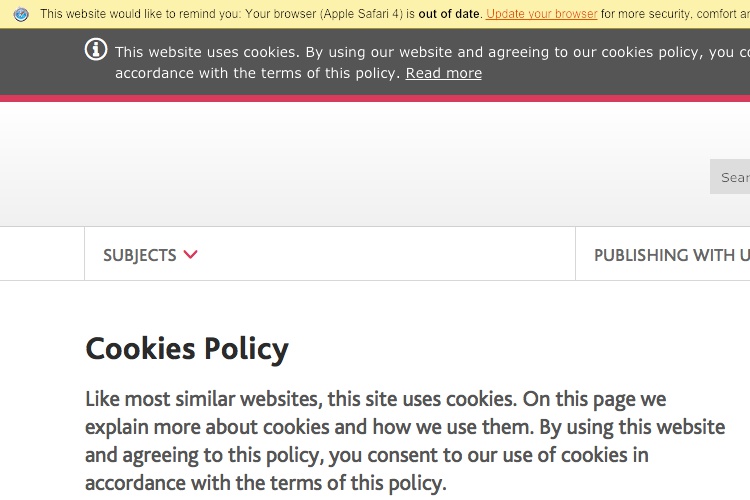Click the Cookies Policy heading
750x500 pixels.
(x=187, y=349)
